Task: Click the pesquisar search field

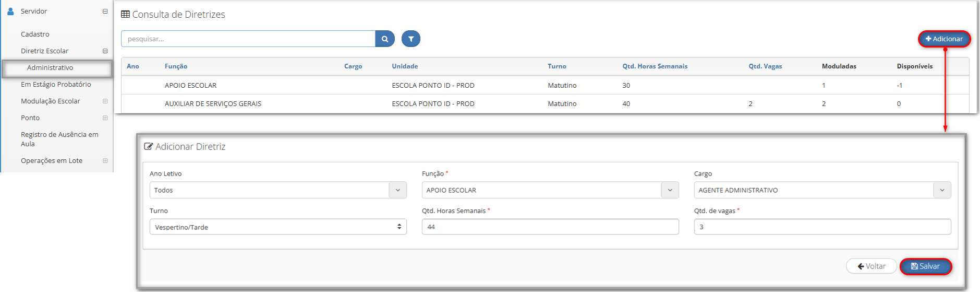Action: pos(248,39)
